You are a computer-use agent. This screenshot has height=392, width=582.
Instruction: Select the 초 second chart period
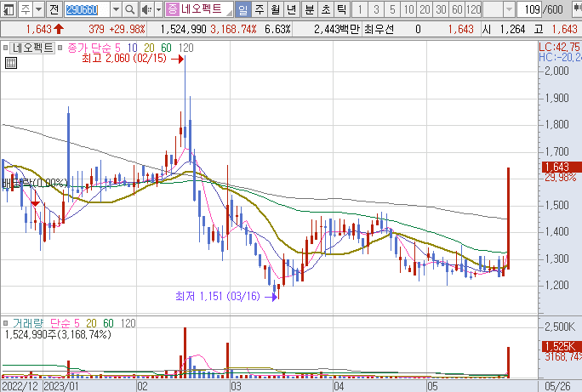click(x=326, y=9)
